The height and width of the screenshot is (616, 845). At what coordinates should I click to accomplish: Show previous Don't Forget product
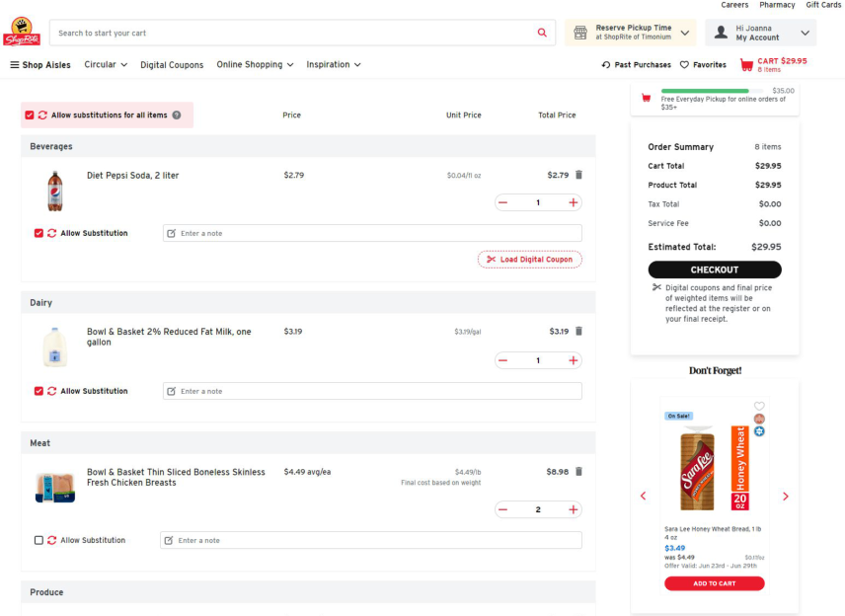point(643,496)
